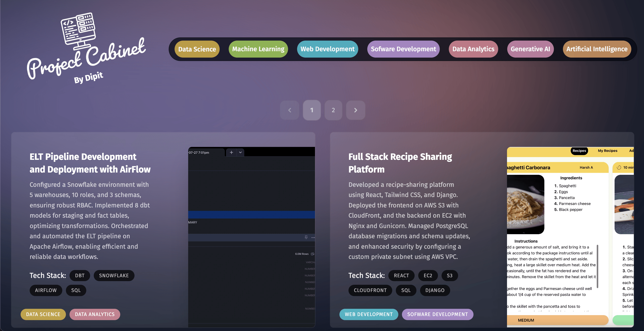644x331 pixels.
Task: Click the instructions scrollbar in recipe preview
Action: pyautogui.click(x=597, y=266)
